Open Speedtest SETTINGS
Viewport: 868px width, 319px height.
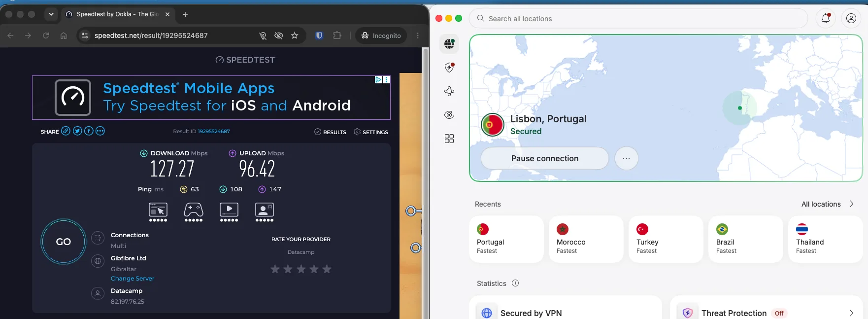371,132
